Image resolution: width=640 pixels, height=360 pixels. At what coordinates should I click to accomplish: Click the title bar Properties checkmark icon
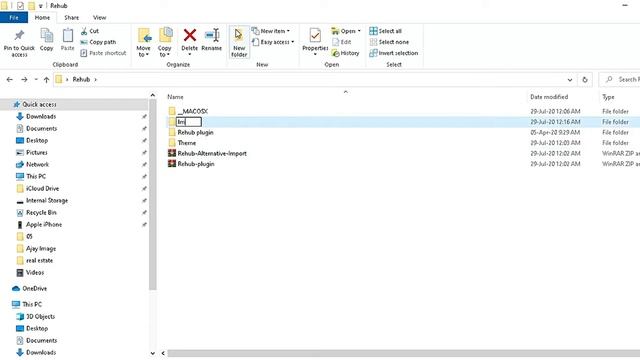click(x=20, y=6)
